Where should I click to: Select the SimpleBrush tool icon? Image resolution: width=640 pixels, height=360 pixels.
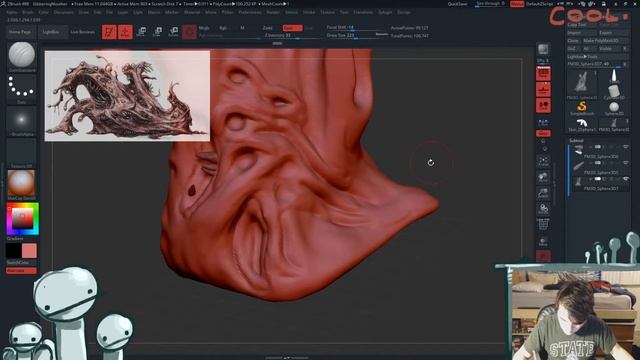[582, 108]
